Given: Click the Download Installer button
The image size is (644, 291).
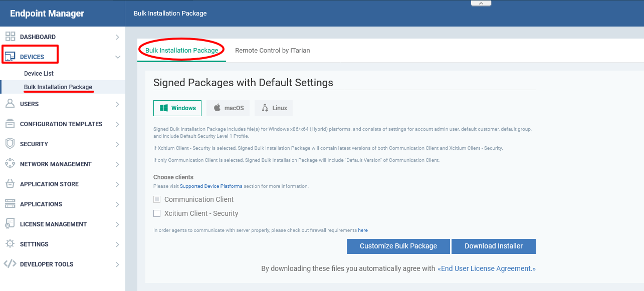Looking at the screenshot, I should pyautogui.click(x=493, y=246).
